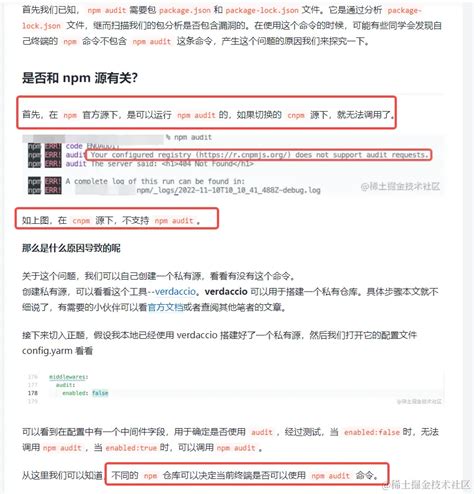The height and width of the screenshot is (494, 474).
Task: Click the watermark inside the terminal screenshot
Action: point(400,186)
